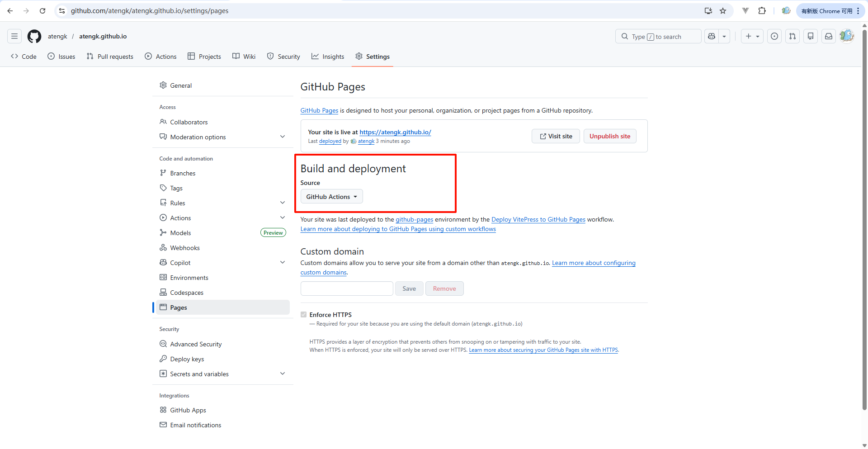Open pull requests icon in the top header

tap(793, 36)
